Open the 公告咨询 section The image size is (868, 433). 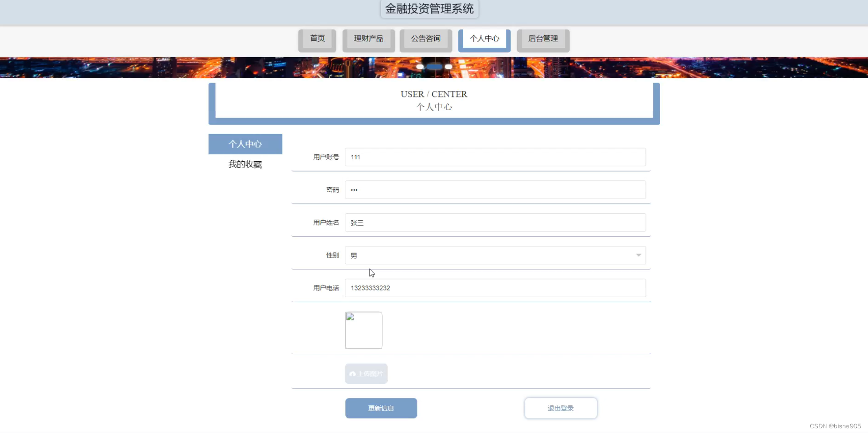pos(425,39)
